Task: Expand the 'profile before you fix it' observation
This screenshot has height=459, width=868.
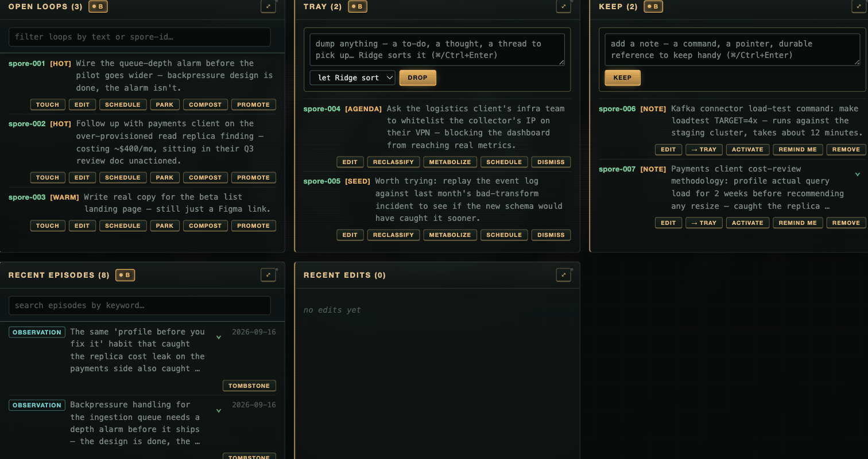Action: coord(219,337)
